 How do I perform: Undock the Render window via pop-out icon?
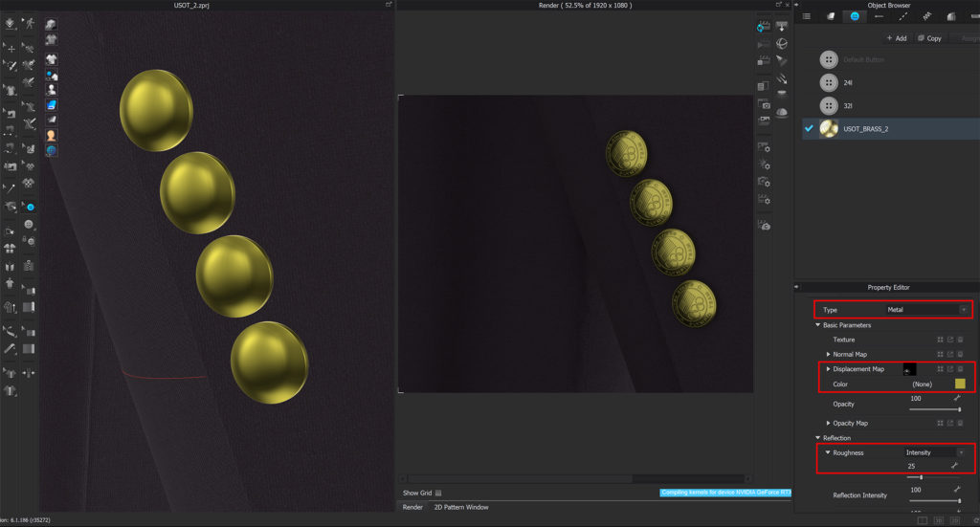[x=778, y=5]
